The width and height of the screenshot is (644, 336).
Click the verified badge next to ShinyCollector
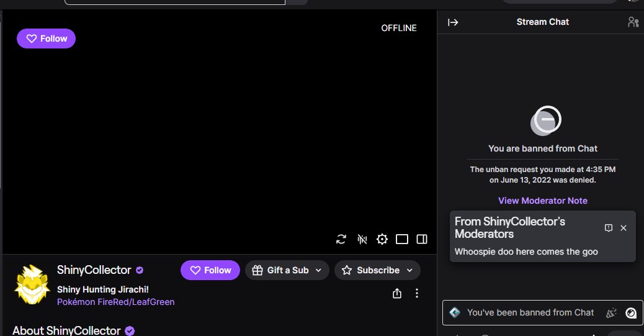click(x=140, y=270)
